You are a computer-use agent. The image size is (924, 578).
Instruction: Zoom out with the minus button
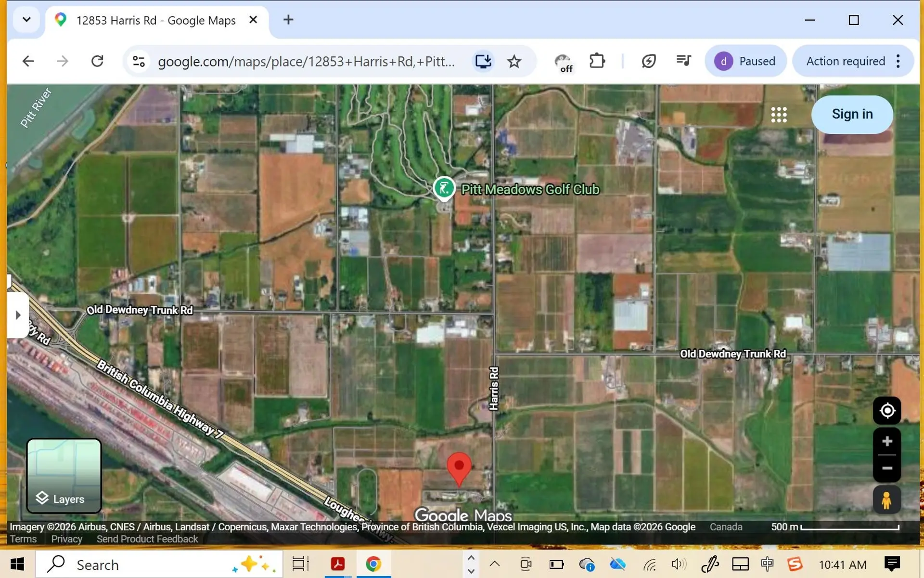(x=886, y=468)
